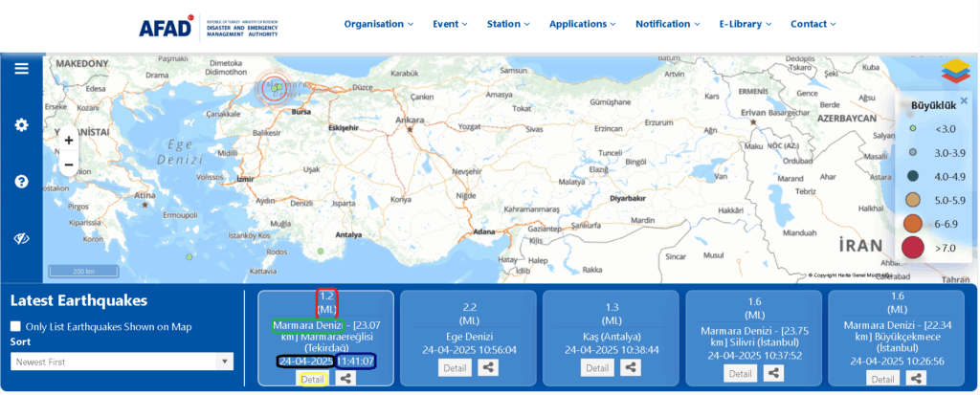Share the Büyükçekmece (İstanbul) earthquake
The height and width of the screenshot is (395, 980).
pos(916,378)
